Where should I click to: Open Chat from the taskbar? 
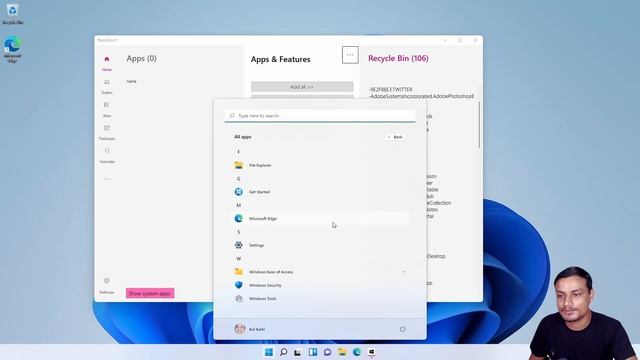(x=327, y=352)
